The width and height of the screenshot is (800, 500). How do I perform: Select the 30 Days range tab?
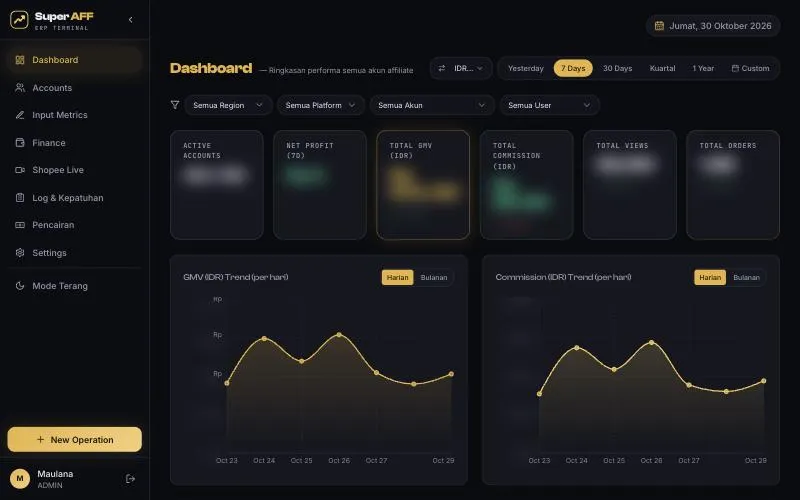coord(617,68)
